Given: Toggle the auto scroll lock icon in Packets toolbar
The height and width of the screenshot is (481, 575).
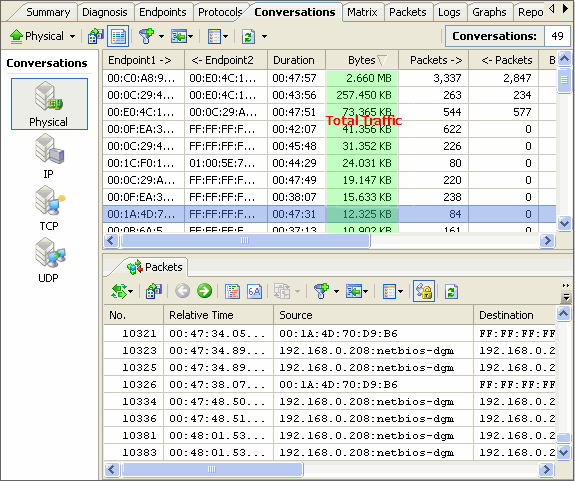Looking at the screenshot, I should tap(424, 291).
